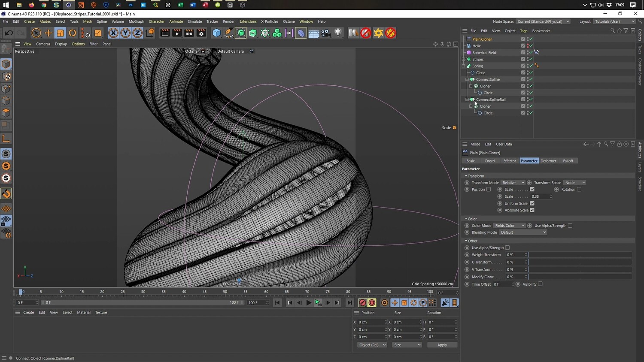Click the Weight Transform slider

(x=580, y=255)
